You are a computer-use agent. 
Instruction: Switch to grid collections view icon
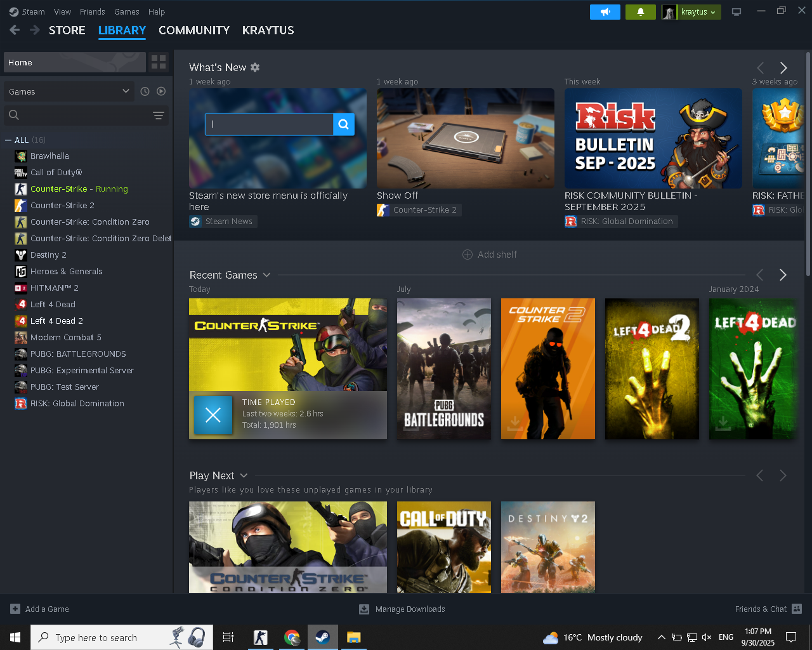coord(159,62)
